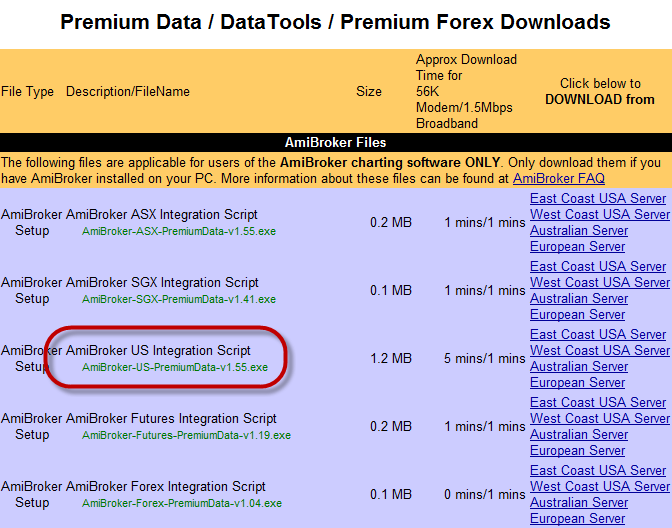Click the Approx Download Time column header

coord(466,91)
